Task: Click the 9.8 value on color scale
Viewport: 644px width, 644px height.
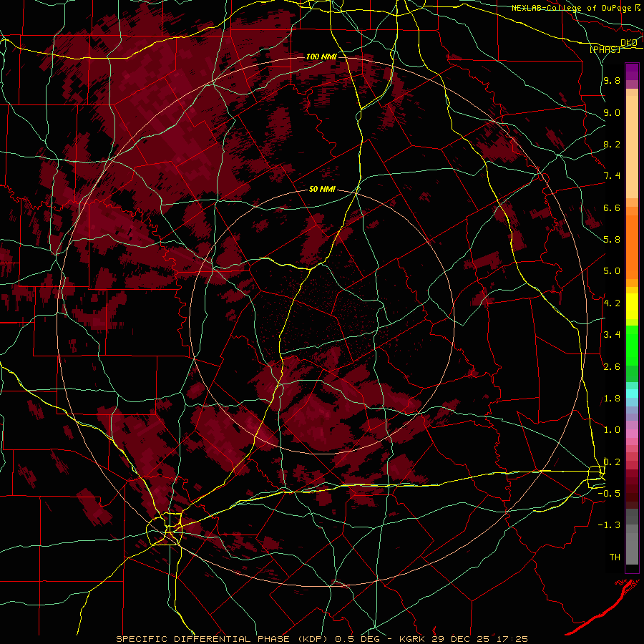Action: pyautogui.click(x=612, y=80)
